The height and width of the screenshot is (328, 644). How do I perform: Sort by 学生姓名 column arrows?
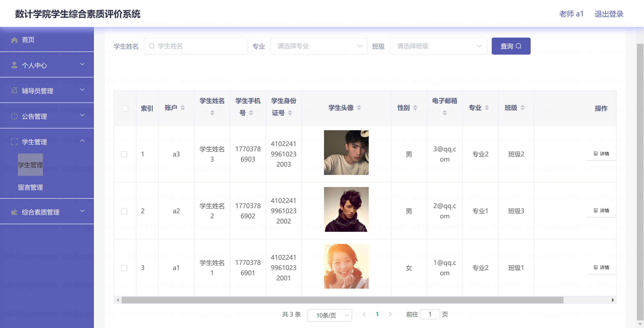[212, 113]
